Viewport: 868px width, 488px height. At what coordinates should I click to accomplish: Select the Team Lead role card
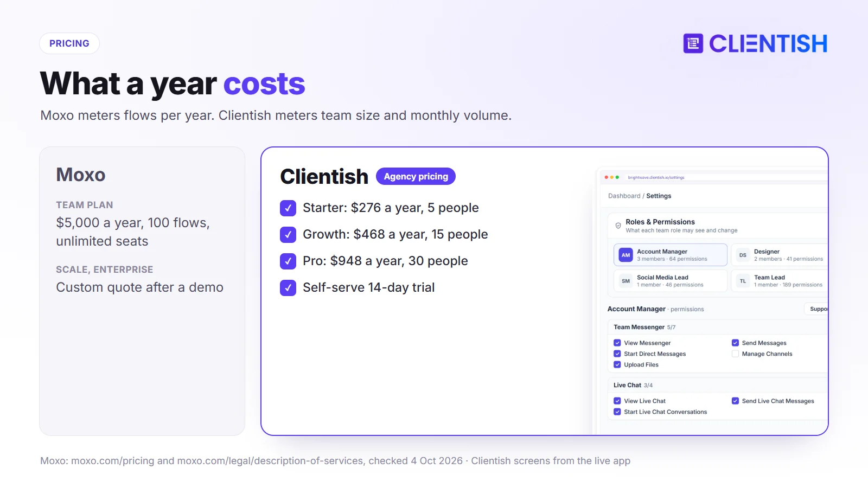[x=780, y=281]
